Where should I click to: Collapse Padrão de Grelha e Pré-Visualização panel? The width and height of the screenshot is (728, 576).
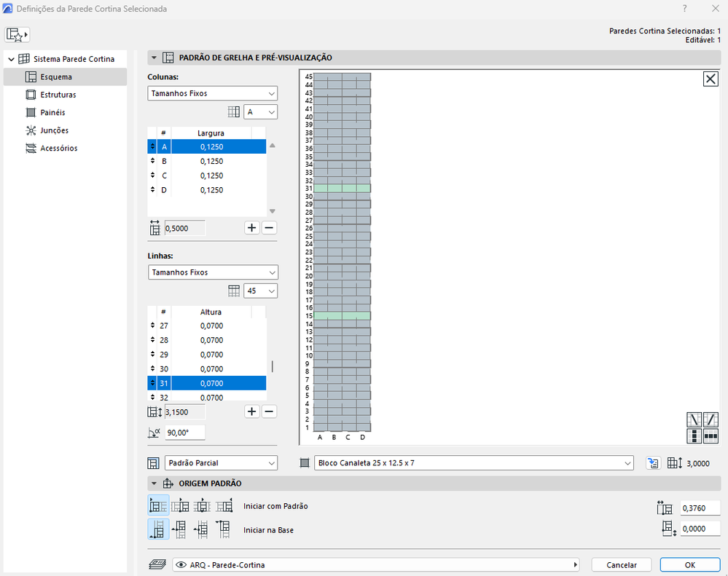point(154,58)
